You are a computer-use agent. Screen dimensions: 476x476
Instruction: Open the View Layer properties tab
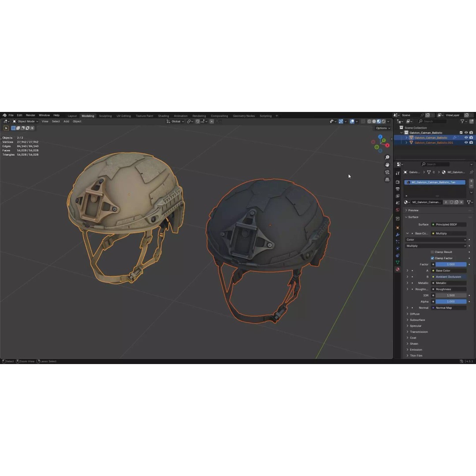tap(398, 196)
